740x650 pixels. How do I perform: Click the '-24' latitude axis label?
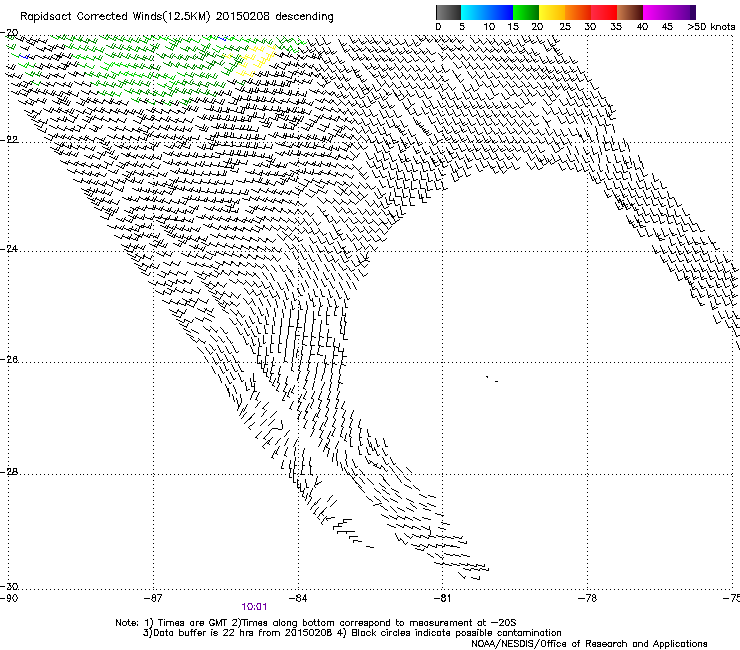pos(9,249)
